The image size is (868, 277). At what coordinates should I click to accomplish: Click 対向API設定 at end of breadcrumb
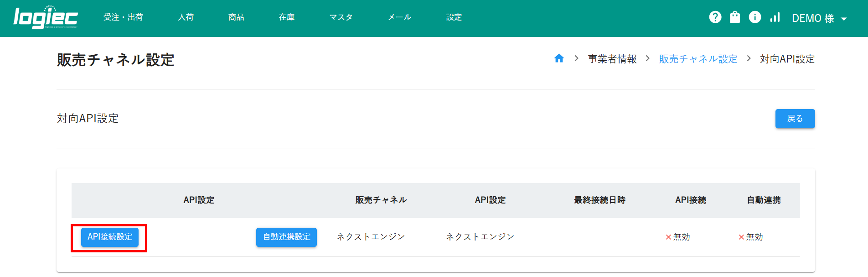[x=787, y=59]
